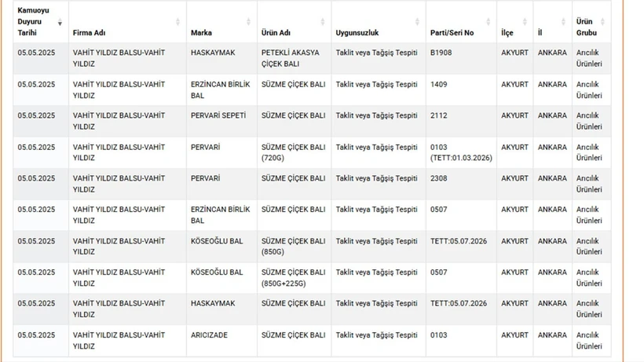Click sort arrows icon beside Ürün Grubu
This screenshot has width=644, height=362.
tap(603, 22)
